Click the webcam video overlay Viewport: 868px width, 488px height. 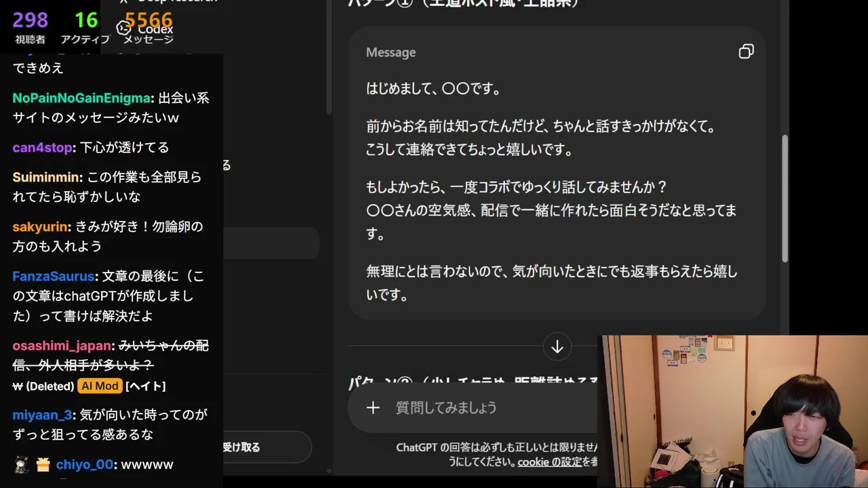pos(733,411)
